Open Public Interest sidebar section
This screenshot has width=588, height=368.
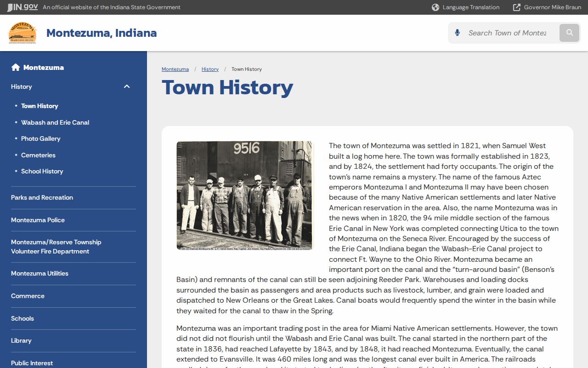(x=32, y=363)
